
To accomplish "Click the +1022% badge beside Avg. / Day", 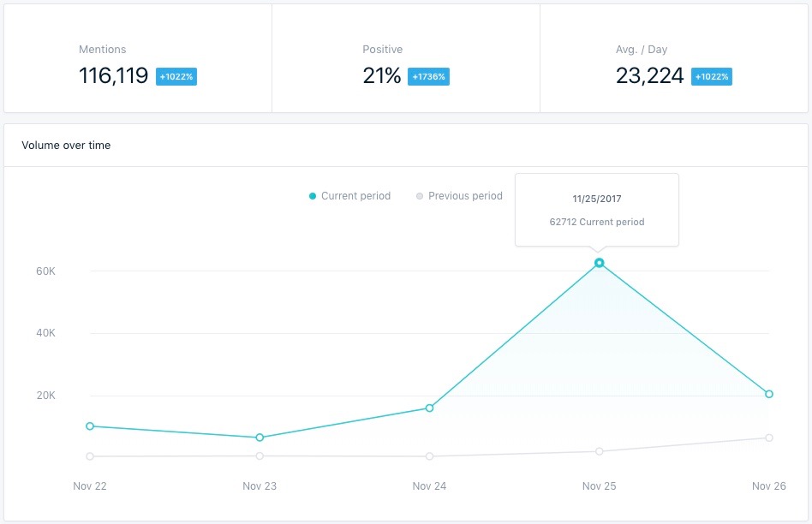I will (x=712, y=77).
